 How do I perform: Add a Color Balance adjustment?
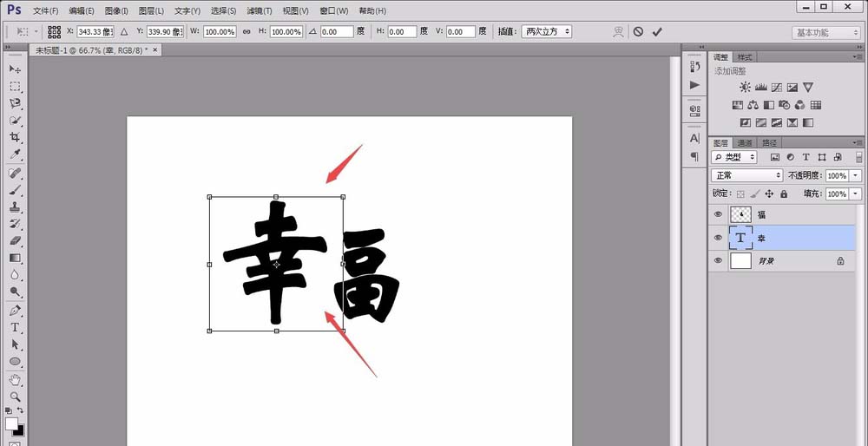click(x=753, y=105)
